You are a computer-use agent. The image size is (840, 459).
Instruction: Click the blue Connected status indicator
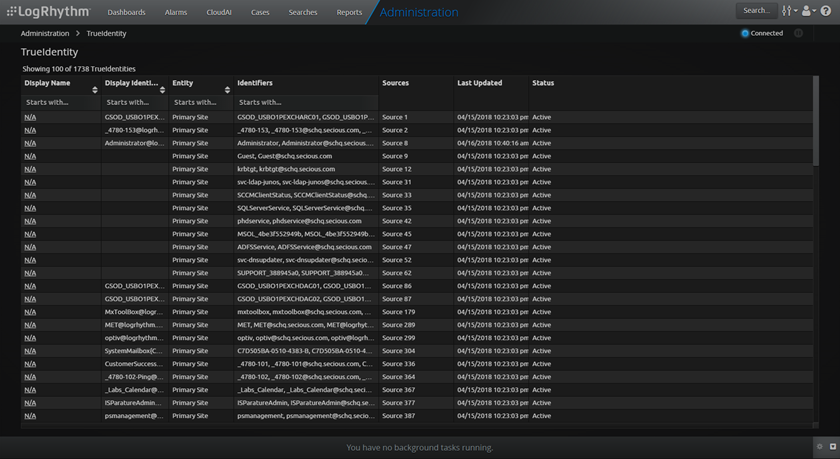(x=745, y=33)
